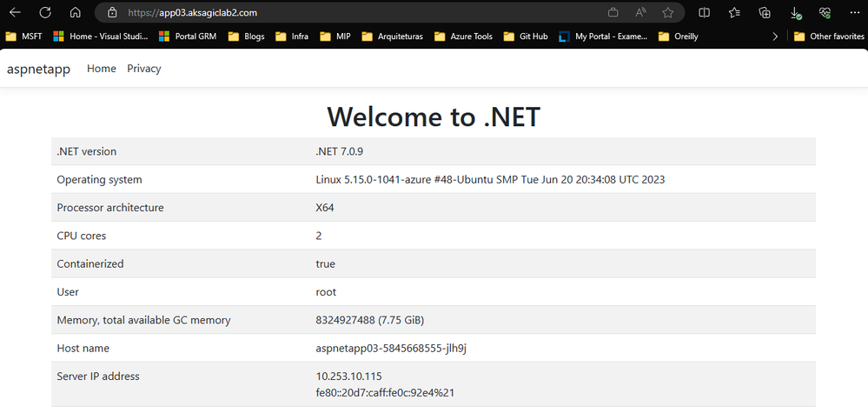Click the X64 value cell
868x413 pixels.
point(325,208)
